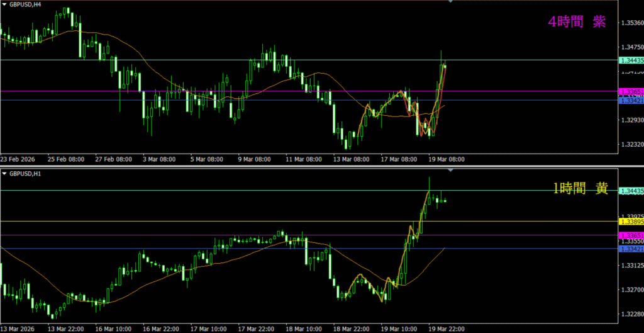Click the GBPUSD,H1 chart title text
Image resolution: width=644 pixels, height=333 pixels.
[x=28, y=173]
